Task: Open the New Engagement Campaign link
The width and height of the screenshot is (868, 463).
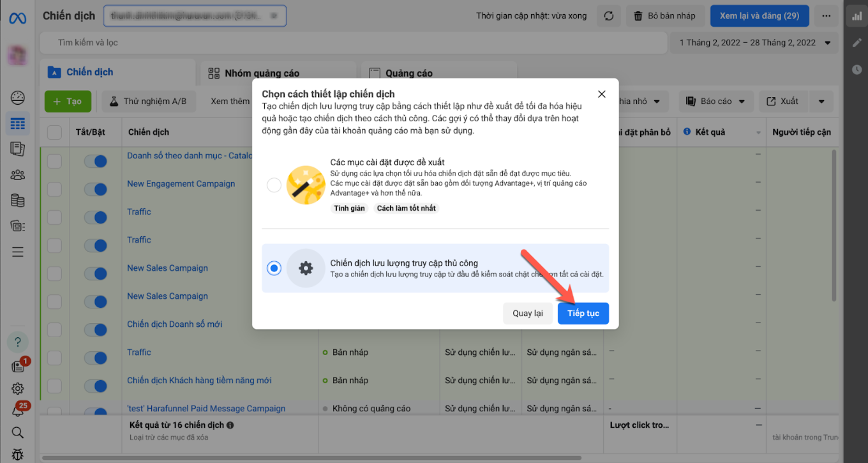Action: [x=181, y=184]
